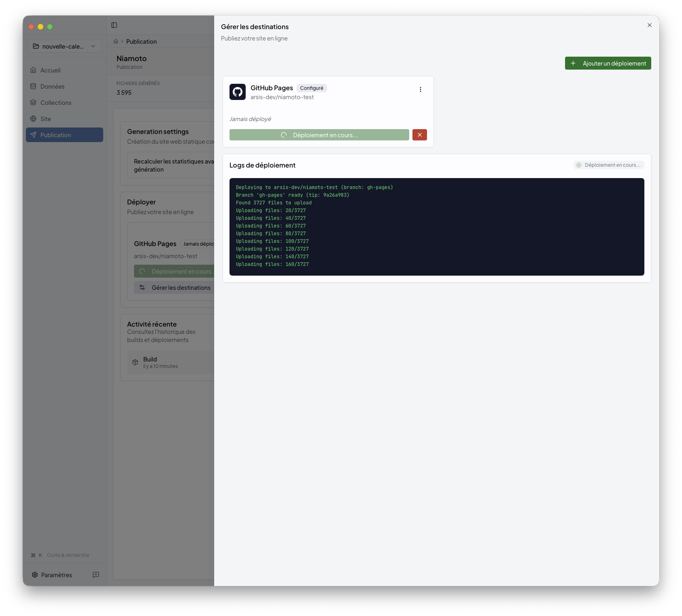The width and height of the screenshot is (682, 616).
Task: Click the feedback icon beside Paramètres
Action: 96,575
